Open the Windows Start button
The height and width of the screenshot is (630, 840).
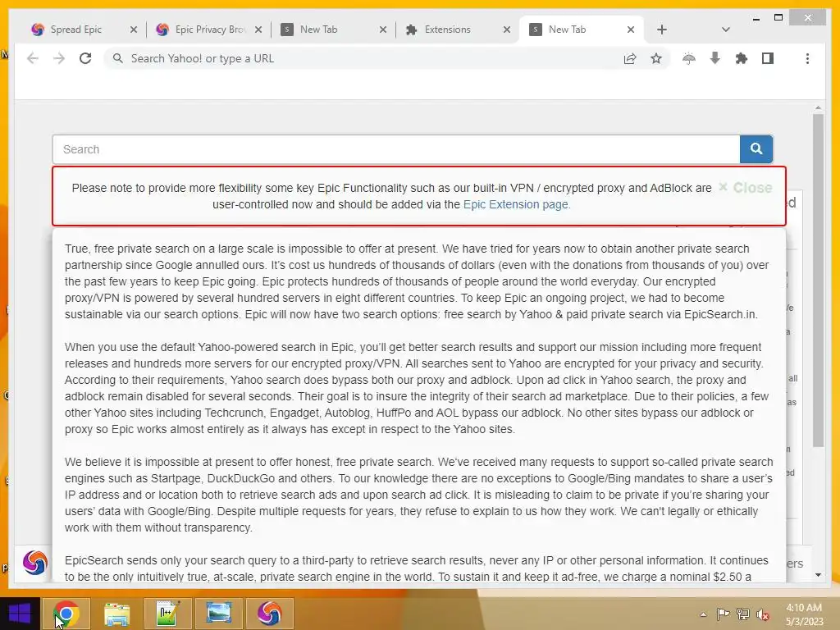(20, 614)
